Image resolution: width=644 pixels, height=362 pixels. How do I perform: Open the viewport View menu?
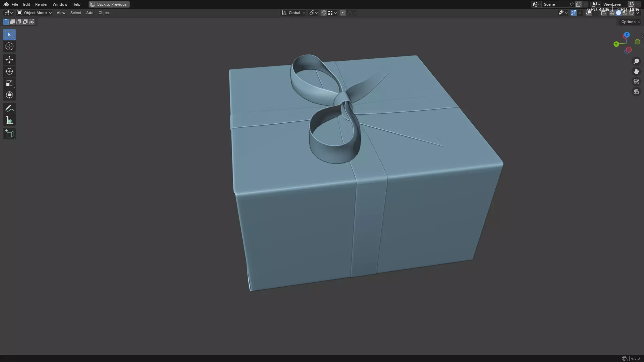pyautogui.click(x=61, y=13)
